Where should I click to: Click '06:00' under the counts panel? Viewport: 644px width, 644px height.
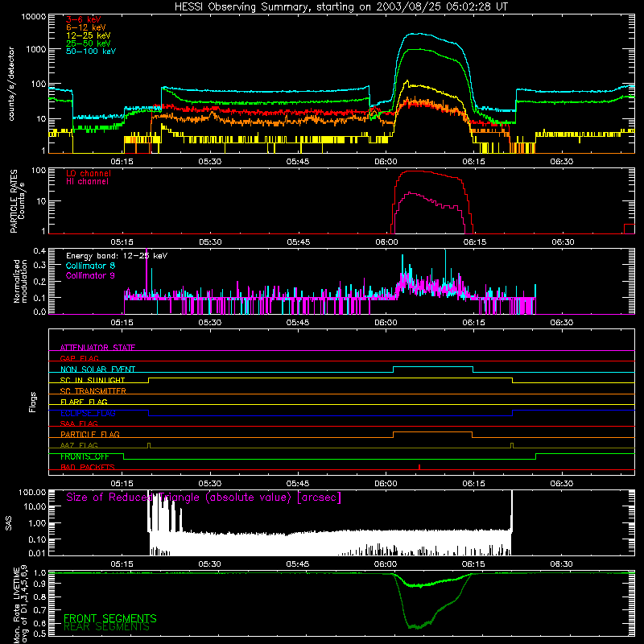tap(386, 162)
